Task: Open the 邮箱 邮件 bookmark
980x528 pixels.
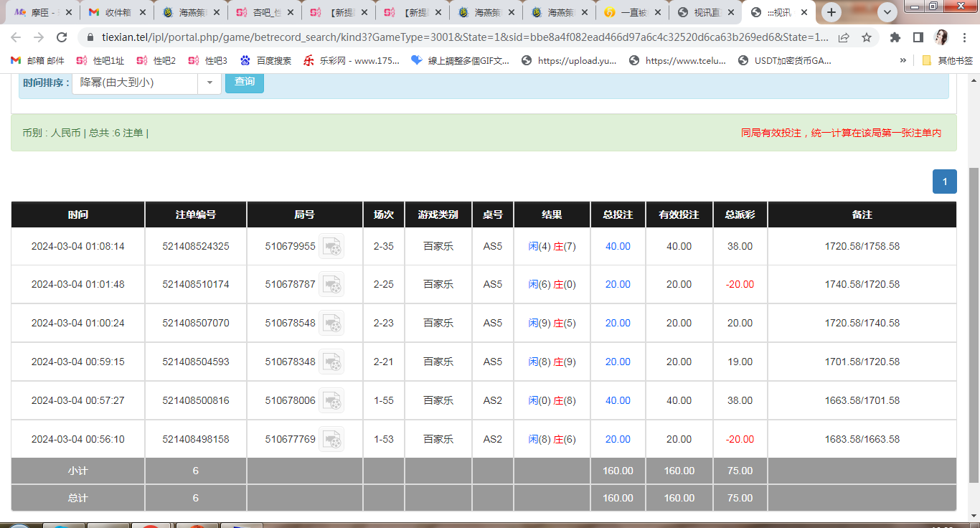Action: tap(37, 61)
